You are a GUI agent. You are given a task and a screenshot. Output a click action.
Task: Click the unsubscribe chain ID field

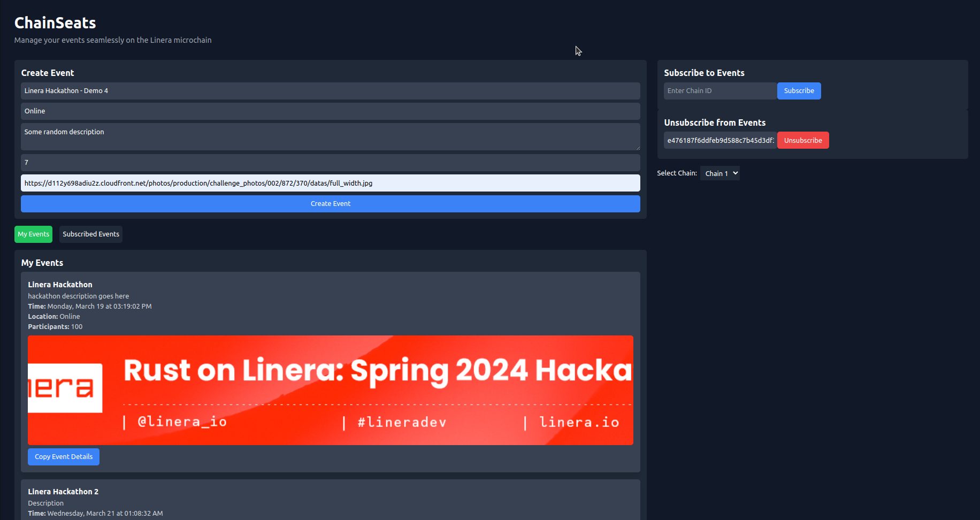[x=720, y=141]
